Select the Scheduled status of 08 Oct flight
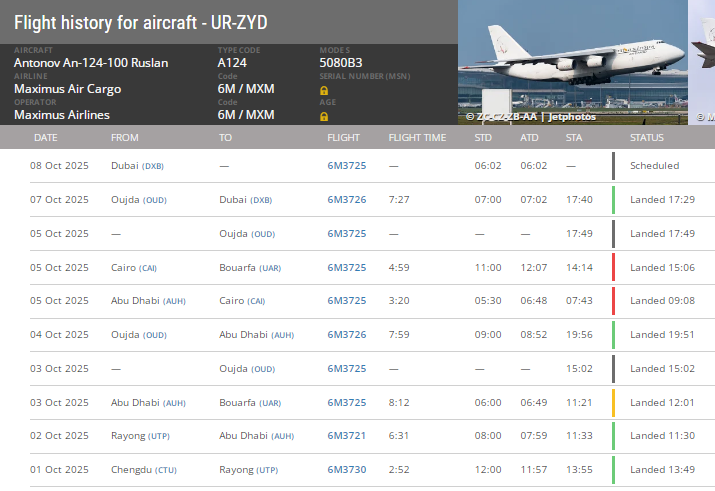 [x=654, y=166]
